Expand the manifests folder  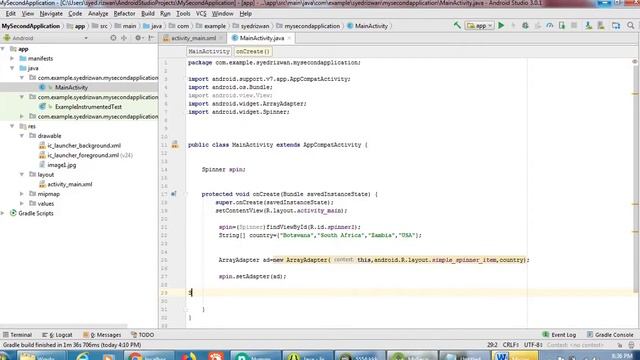tap(13, 58)
